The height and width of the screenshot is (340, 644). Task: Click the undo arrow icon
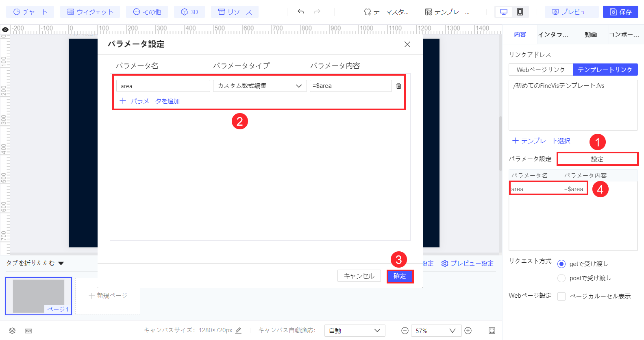[x=301, y=12]
